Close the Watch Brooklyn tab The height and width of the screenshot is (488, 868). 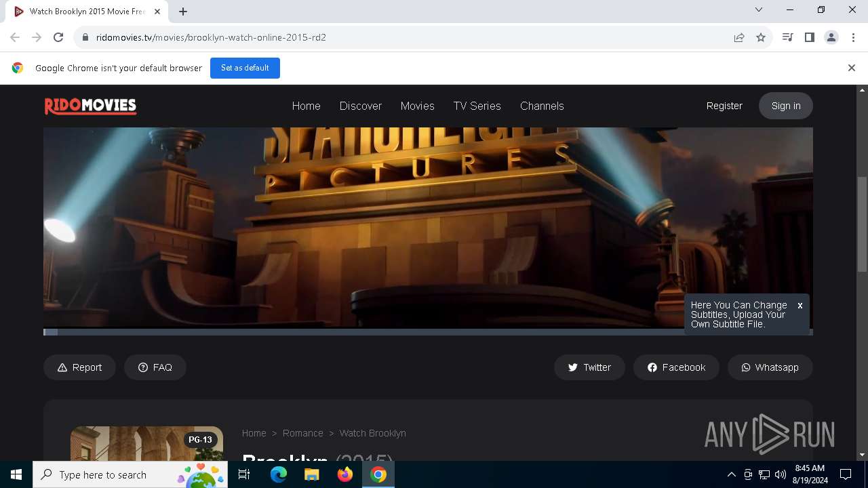(x=158, y=12)
